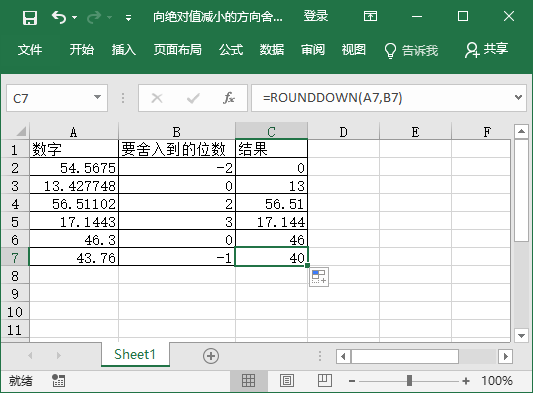533x393 pixels.
Task: Click vertical scrollbar up arrow
Action: click(521, 131)
